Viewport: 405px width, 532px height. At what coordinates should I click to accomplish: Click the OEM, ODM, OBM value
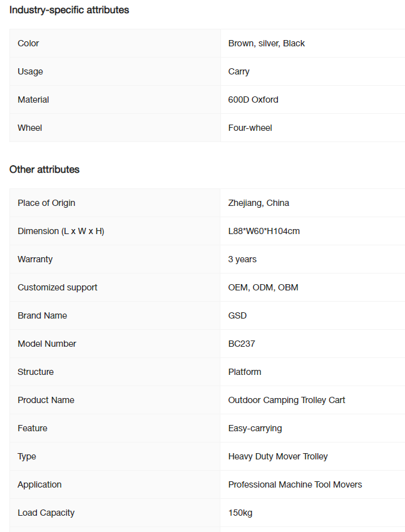click(263, 287)
